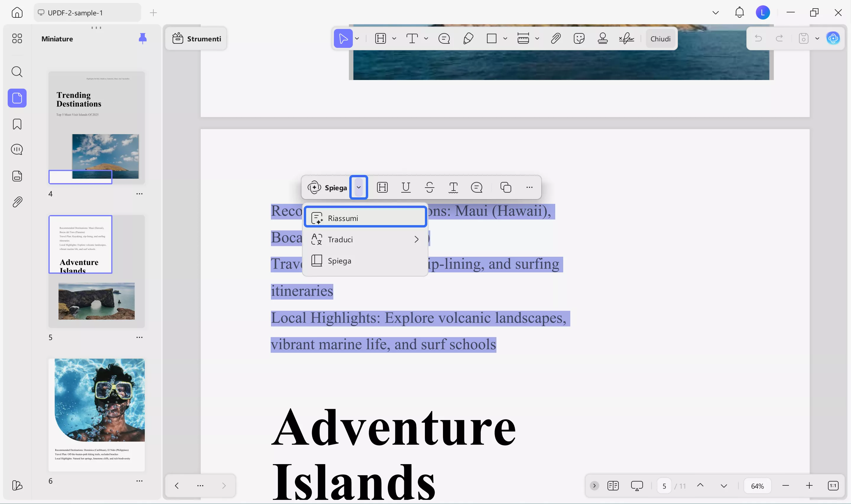The image size is (851, 504).
Task: Insert a sticker annotation
Action: tap(579, 38)
